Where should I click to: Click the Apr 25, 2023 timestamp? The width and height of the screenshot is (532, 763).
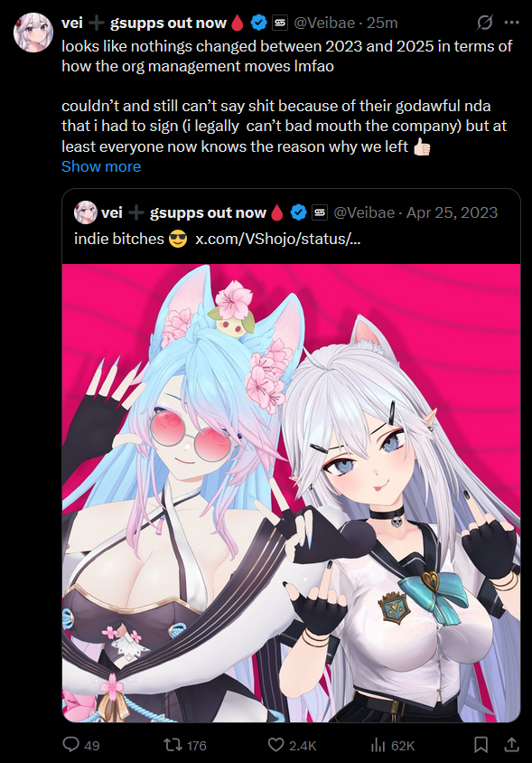(x=452, y=212)
